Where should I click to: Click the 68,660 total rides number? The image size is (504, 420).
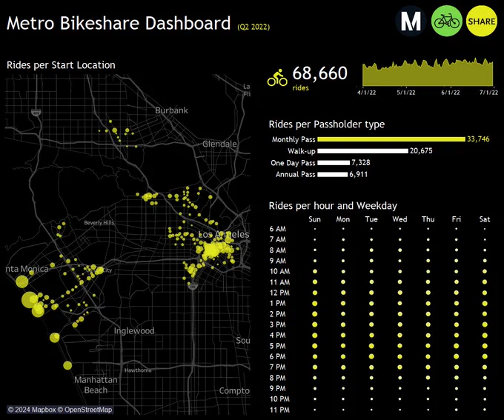point(320,73)
